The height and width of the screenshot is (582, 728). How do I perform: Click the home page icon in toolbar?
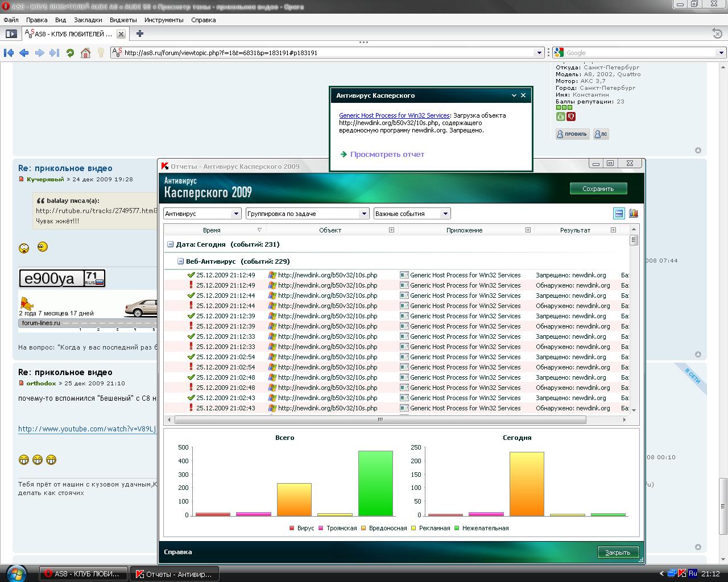pos(85,53)
